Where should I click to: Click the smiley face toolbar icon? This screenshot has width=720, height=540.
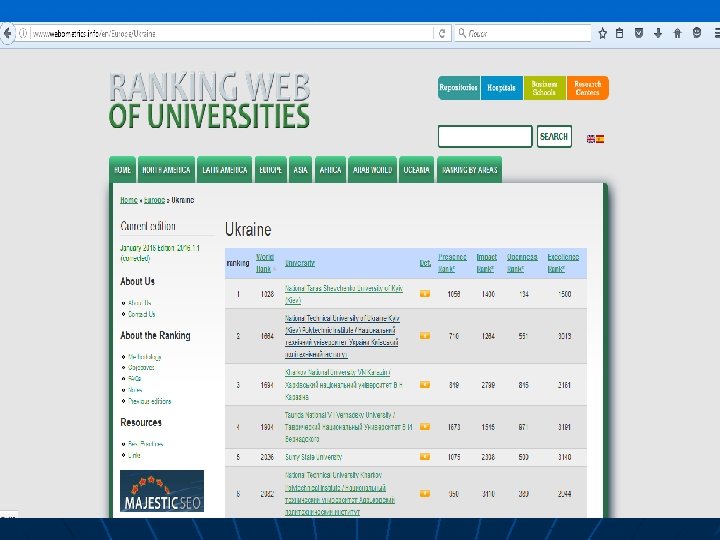pos(697,33)
